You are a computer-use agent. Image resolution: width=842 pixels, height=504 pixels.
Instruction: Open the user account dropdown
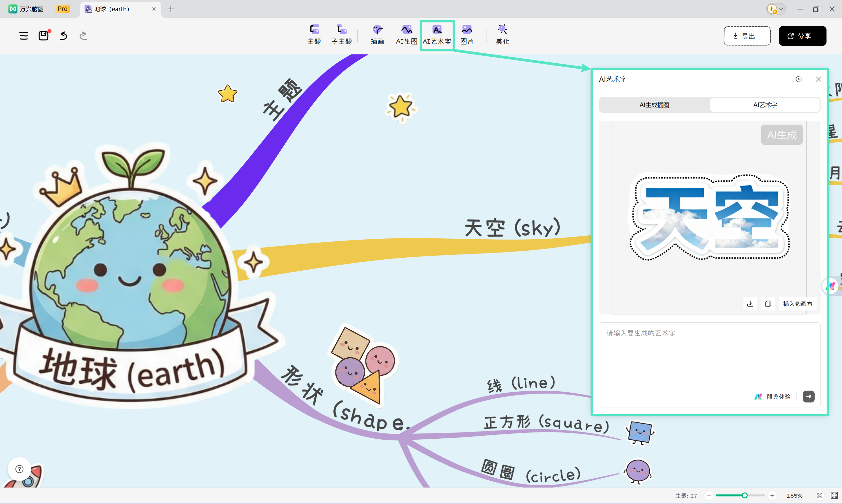[x=776, y=9]
